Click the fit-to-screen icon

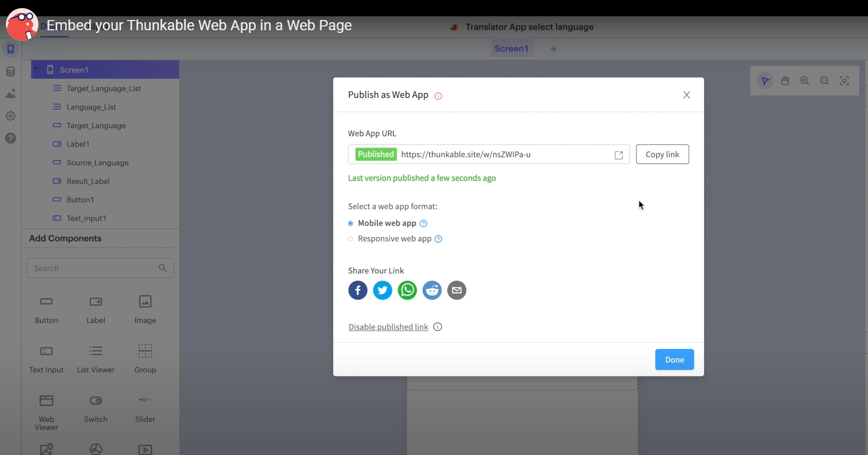coord(844,81)
